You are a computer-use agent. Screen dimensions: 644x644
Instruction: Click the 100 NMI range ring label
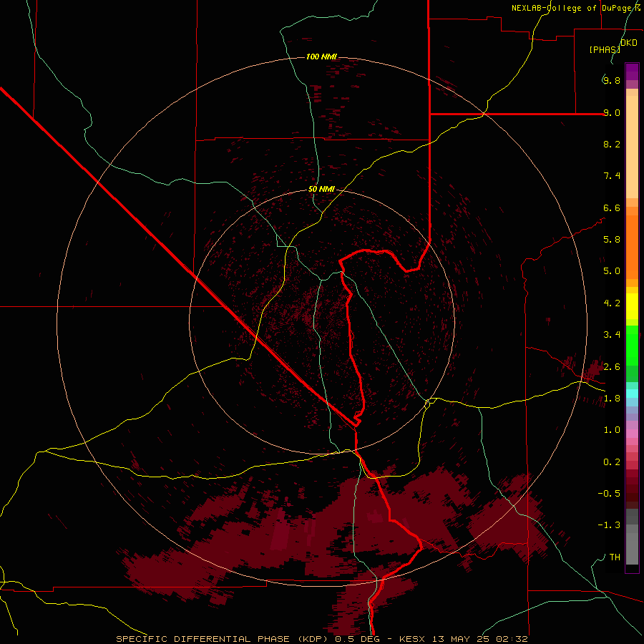point(321,57)
